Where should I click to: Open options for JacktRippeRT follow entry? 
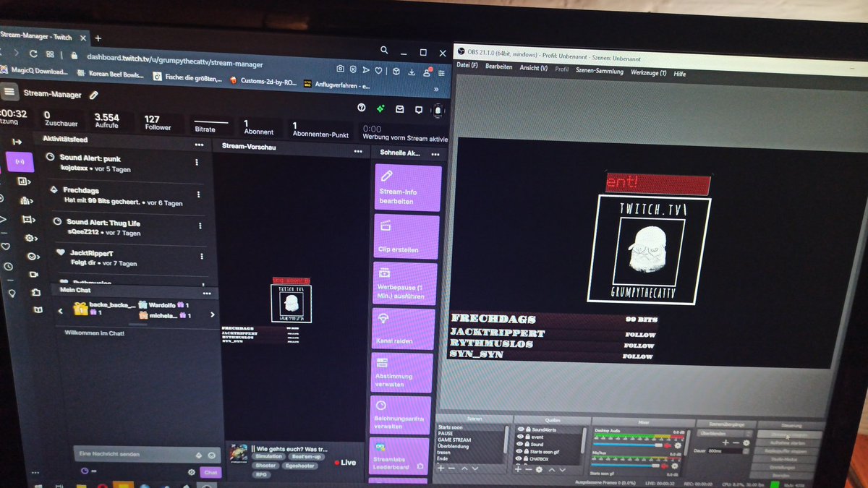(201, 257)
